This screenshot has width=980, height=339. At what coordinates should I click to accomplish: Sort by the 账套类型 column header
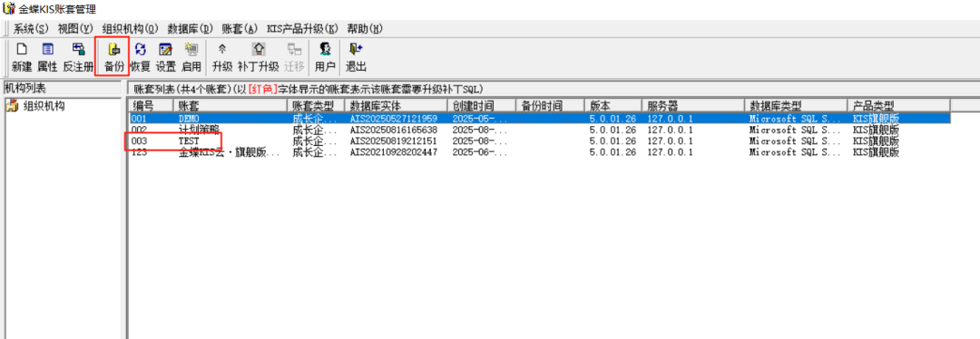316,105
